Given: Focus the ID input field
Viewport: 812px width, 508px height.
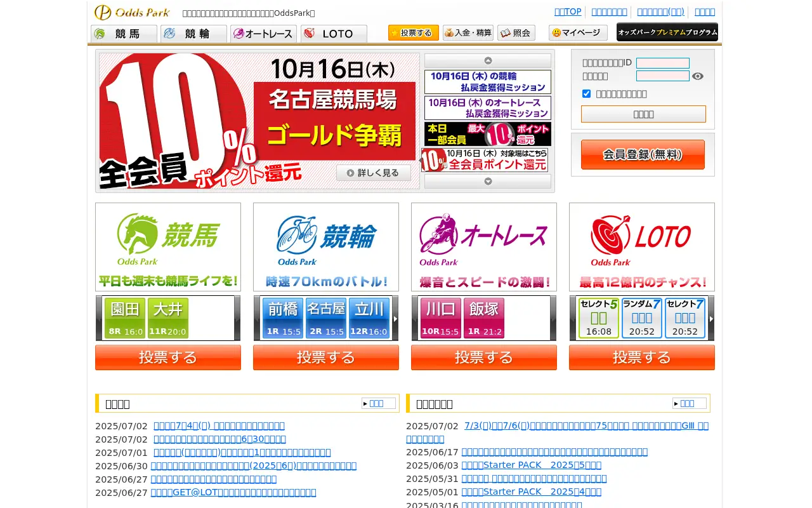Looking at the screenshot, I should pyautogui.click(x=663, y=63).
